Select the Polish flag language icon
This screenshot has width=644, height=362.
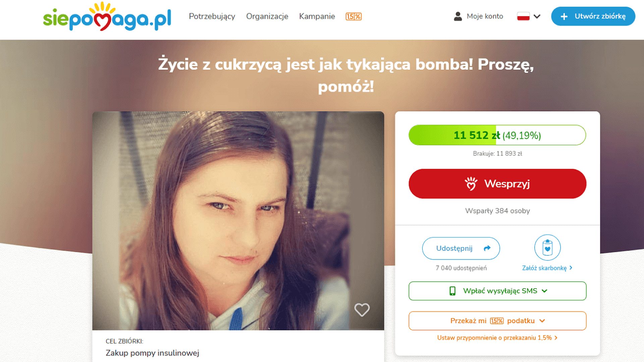click(523, 16)
